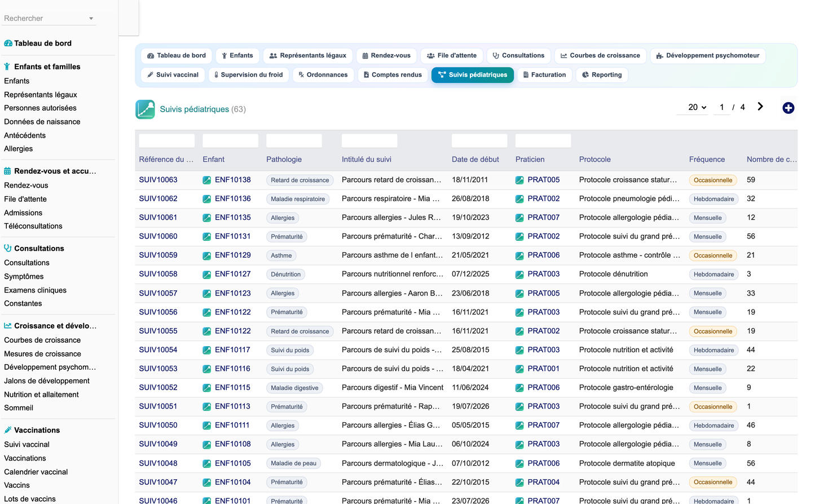
Task: Click the Enfants et familles section icon
Action: click(7, 67)
